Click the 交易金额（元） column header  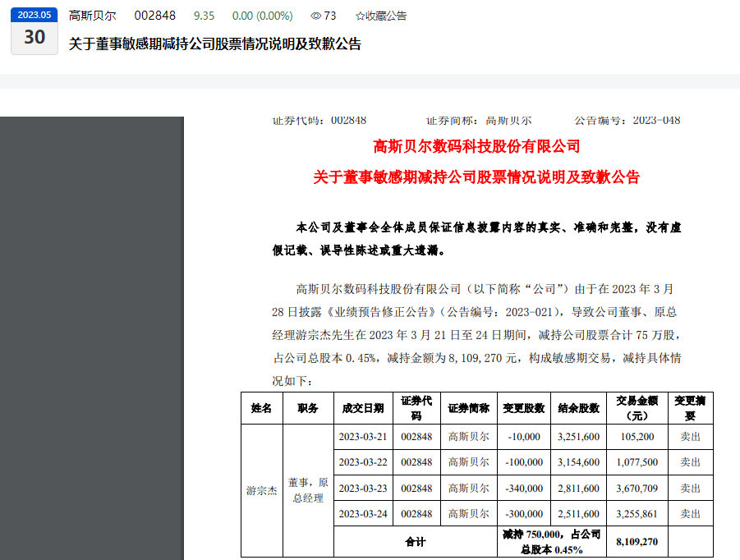[x=637, y=408]
